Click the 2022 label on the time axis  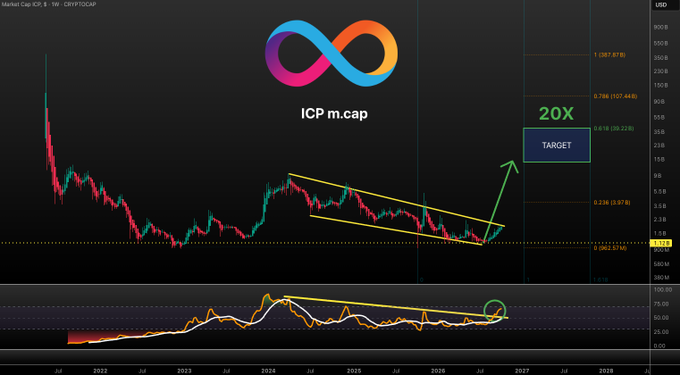coord(100,371)
